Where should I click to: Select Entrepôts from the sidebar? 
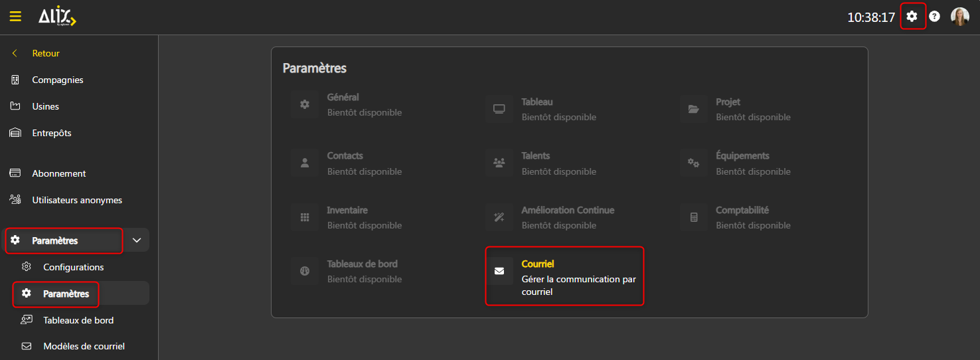pos(51,133)
